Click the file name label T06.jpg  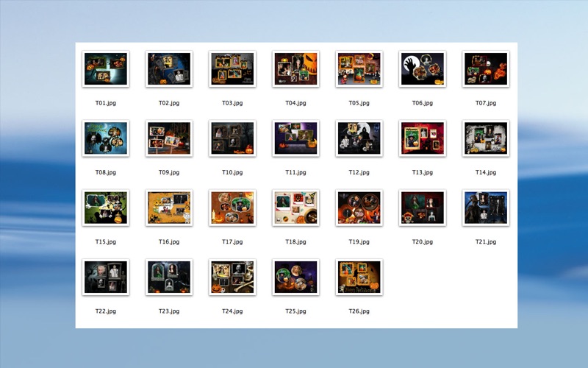coord(423,103)
